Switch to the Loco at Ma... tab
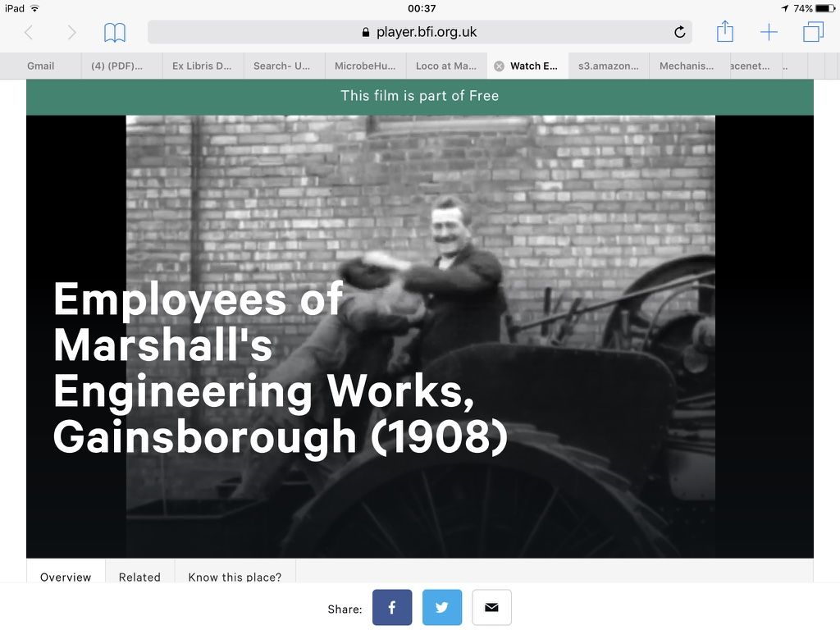This screenshot has height=630, width=840. tap(446, 66)
